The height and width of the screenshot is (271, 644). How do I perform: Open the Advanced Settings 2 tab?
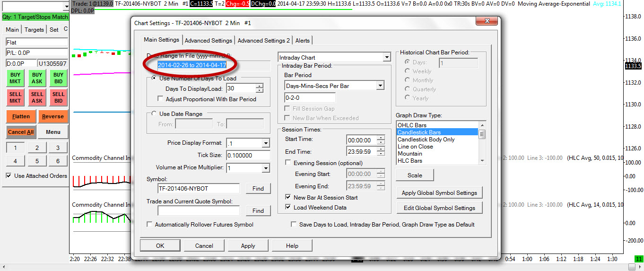coord(264,41)
